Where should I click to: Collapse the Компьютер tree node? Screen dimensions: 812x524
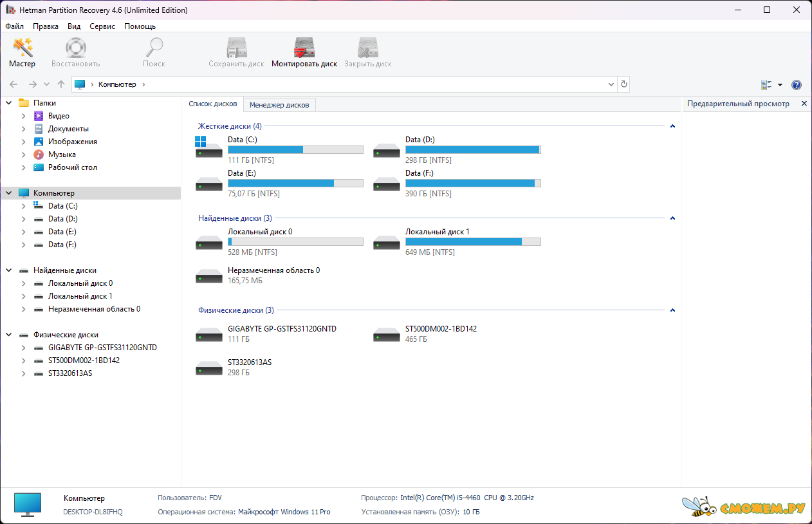[x=9, y=193]
